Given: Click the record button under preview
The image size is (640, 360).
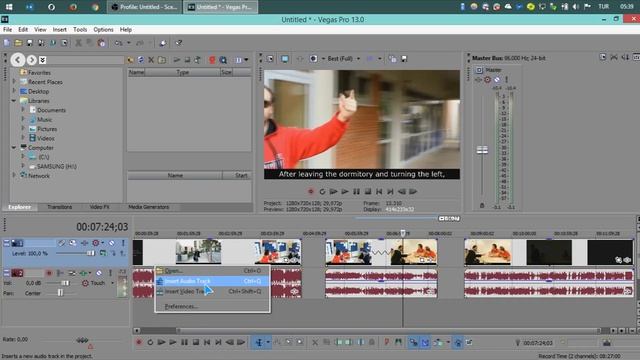Looking at the screenshot, I should pyautogui.click(x=311, y=191).
